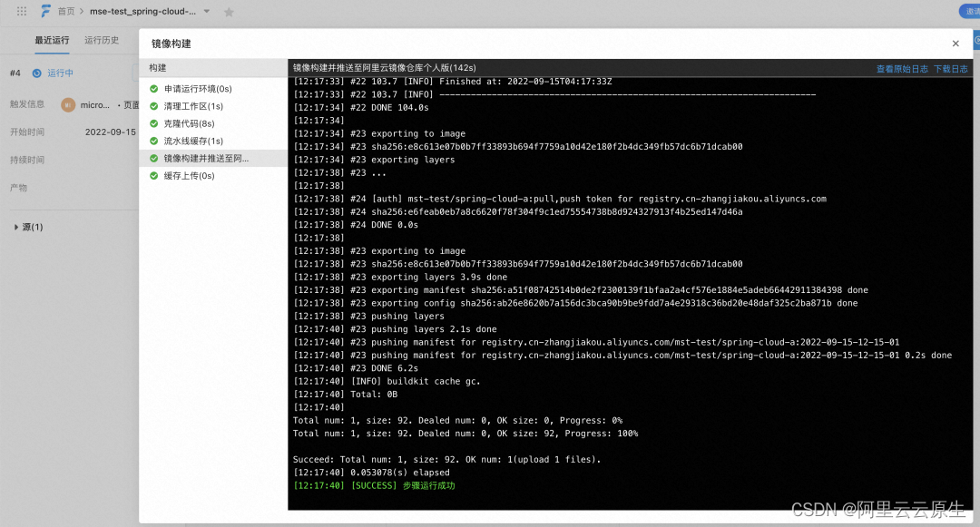The height and width of the screenshot is (527, 980).
Task: Click the 'Progress: 100%' log line
Action: [465, 434]
